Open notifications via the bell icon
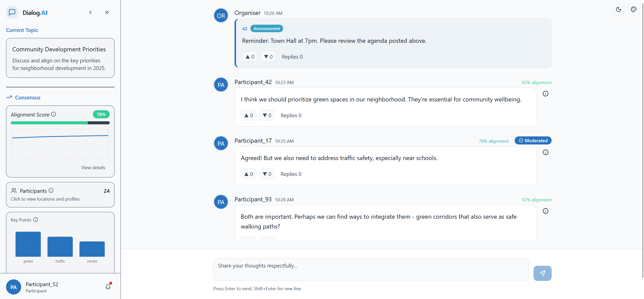The height and width of the screenshot is (299, 644). [108, 286]
